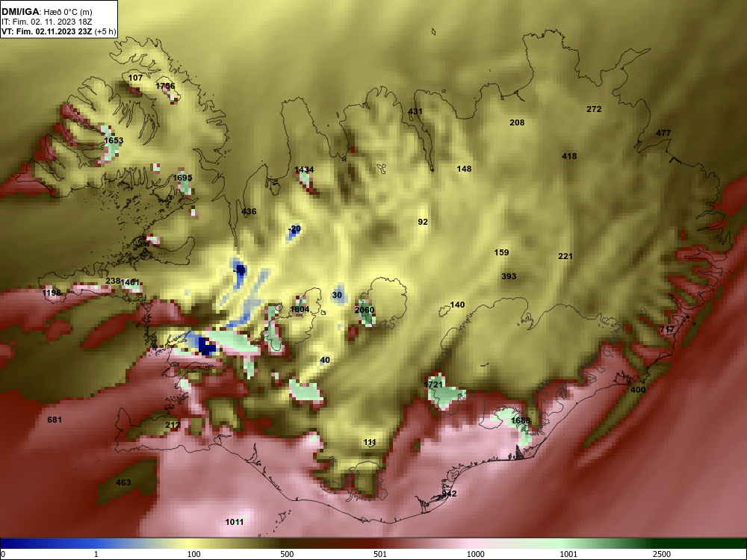Click the map value 92
This screenshot has width=747, height=560.
(x=423, y=222)
